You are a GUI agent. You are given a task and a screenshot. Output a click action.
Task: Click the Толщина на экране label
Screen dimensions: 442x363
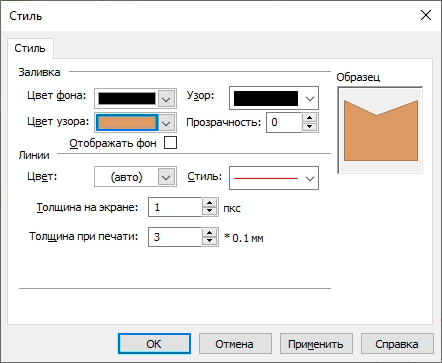coord(87,207)
